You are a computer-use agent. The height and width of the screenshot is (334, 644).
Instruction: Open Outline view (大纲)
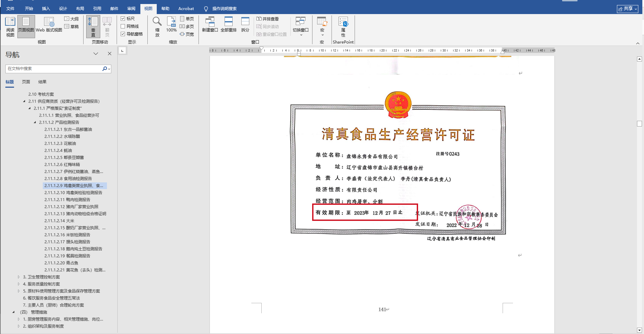72,19
